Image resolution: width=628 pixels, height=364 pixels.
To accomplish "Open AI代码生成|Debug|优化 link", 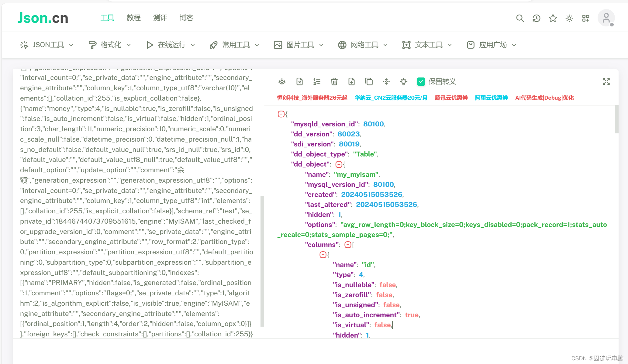I will [x=544, y=98].
